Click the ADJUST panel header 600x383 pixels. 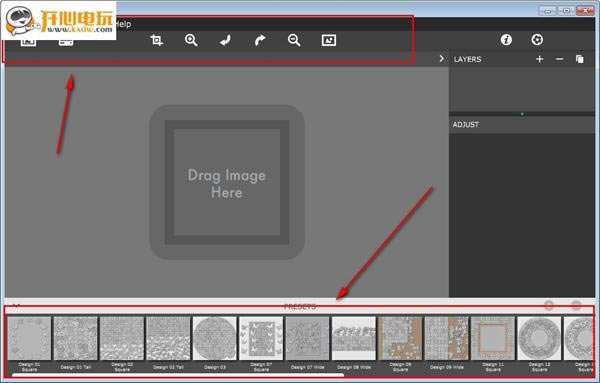click(466, 125)
